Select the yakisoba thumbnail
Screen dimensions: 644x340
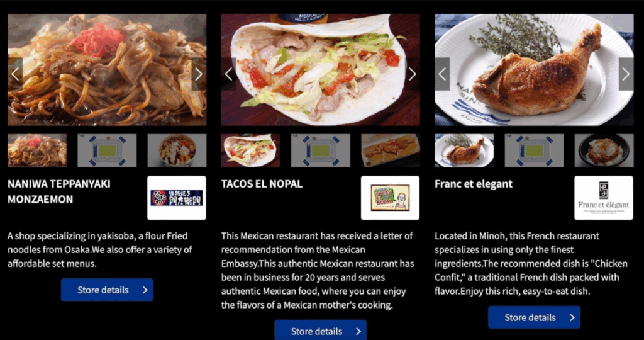(37, 150)
